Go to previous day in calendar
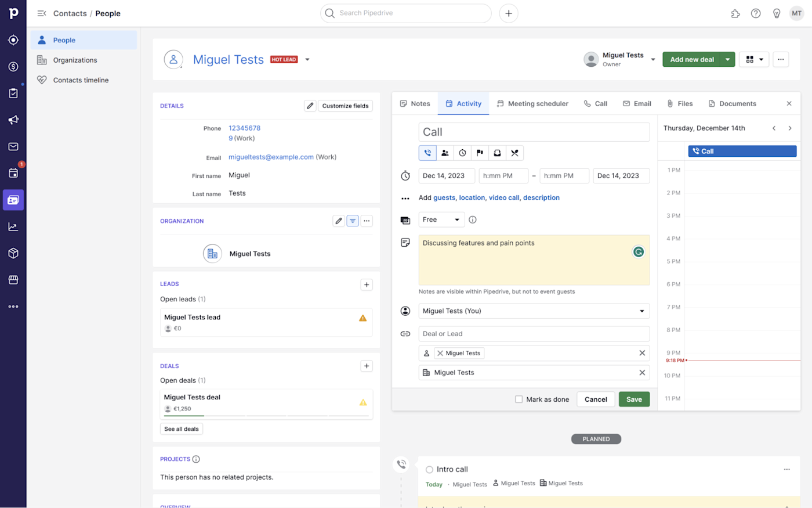812x508 pixels. [x=774, y=128]
